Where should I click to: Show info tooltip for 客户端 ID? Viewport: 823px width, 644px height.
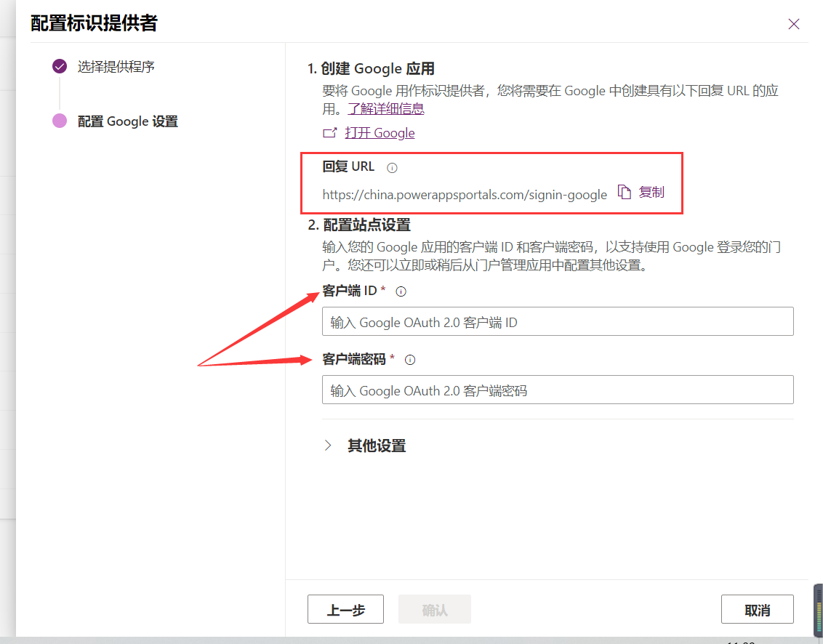pos(401,291)
